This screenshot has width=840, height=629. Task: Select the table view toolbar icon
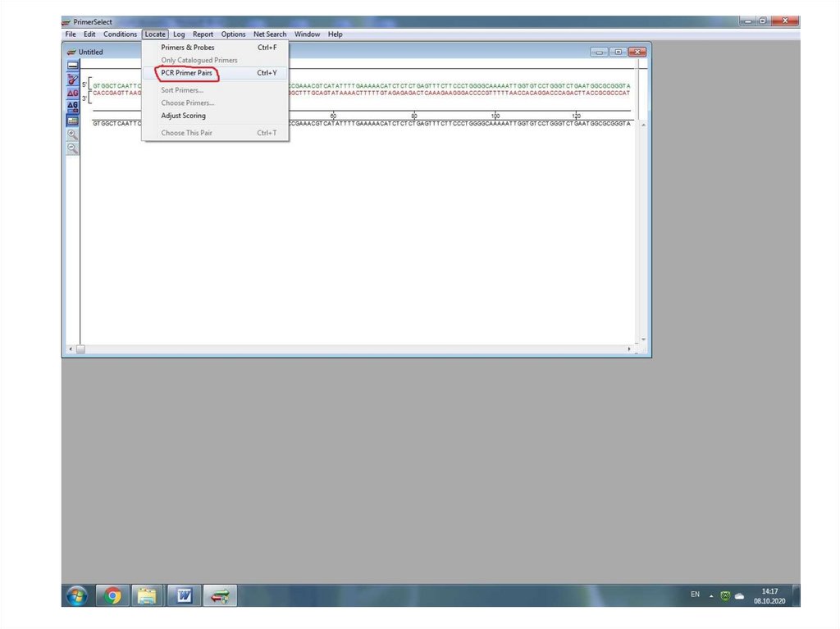pyautogui.click(x=73, y=121)
